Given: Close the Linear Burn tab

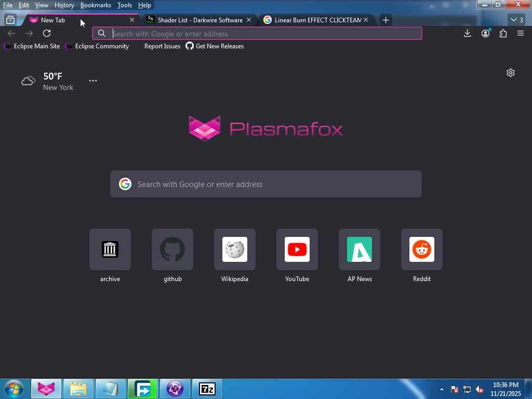Looking at the screenshot, I should point(366,20).
